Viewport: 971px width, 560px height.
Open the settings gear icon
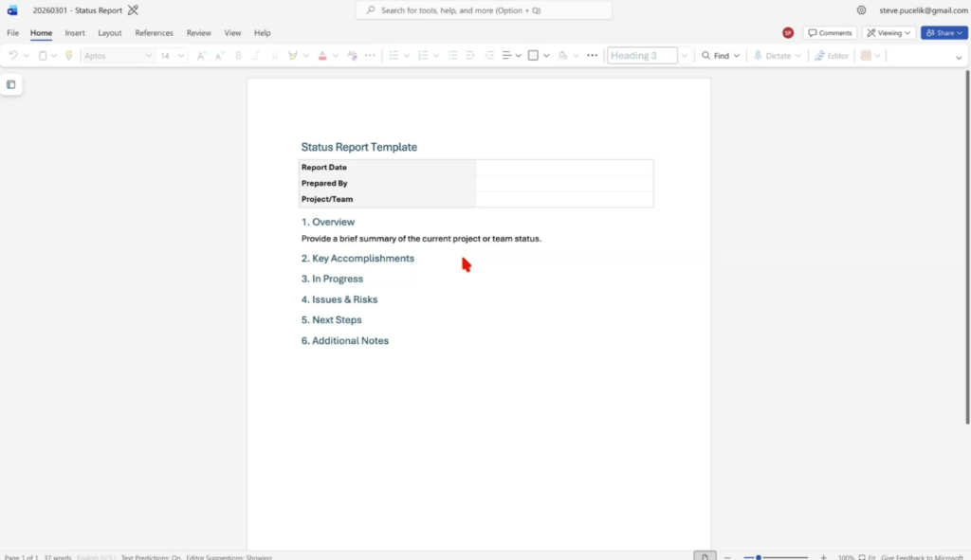(x=861, y=10)
